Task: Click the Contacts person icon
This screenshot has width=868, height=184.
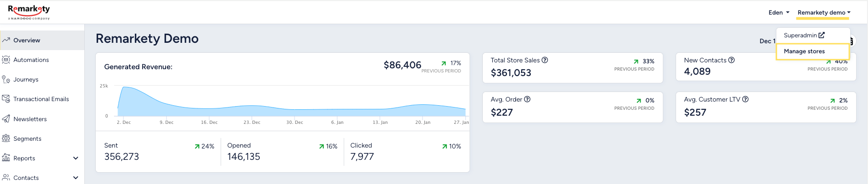Action: click(6, 178)
